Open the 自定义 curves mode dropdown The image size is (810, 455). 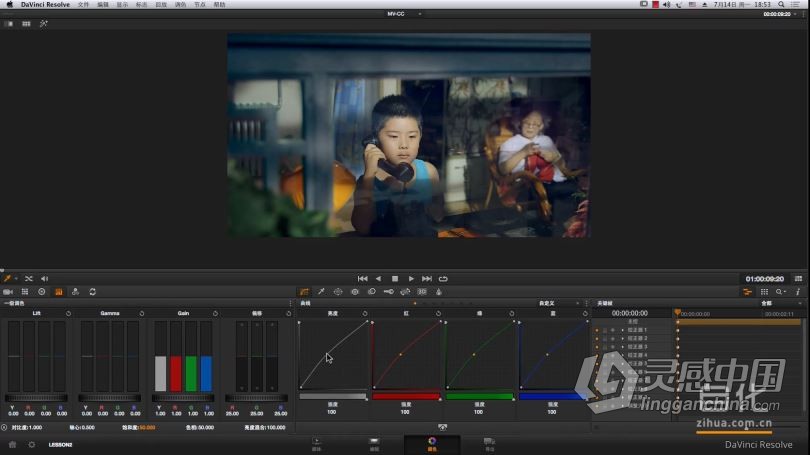559,303
